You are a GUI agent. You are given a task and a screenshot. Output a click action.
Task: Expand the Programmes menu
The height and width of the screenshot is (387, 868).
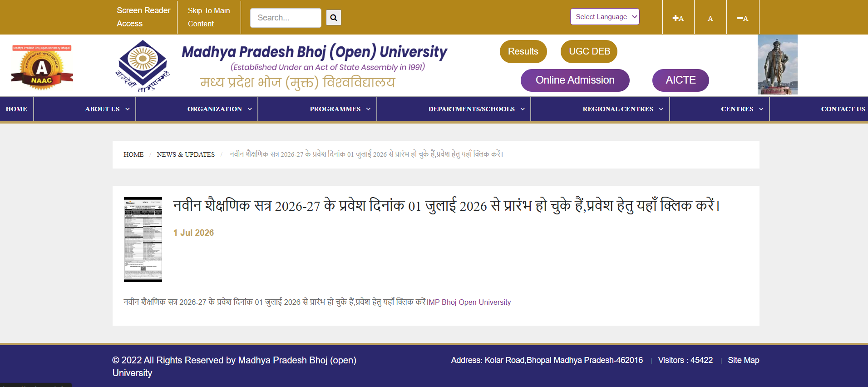click(340, 109)
